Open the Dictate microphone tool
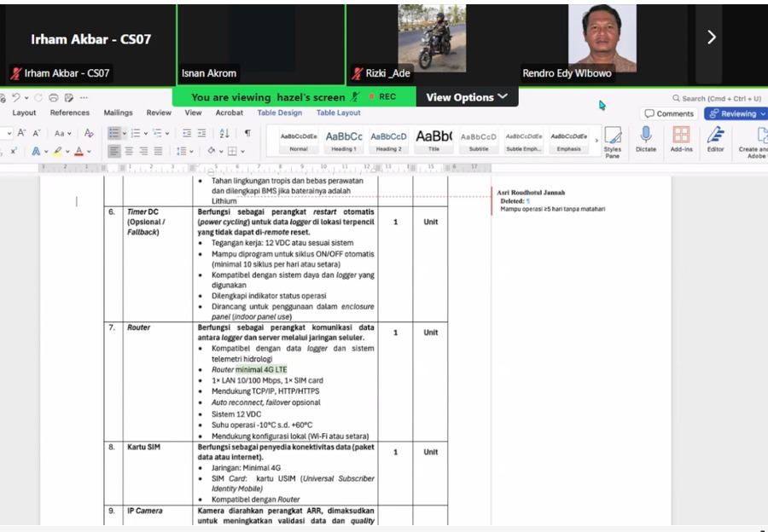Viewport: 768px width, 532px height. click(646, 139)
